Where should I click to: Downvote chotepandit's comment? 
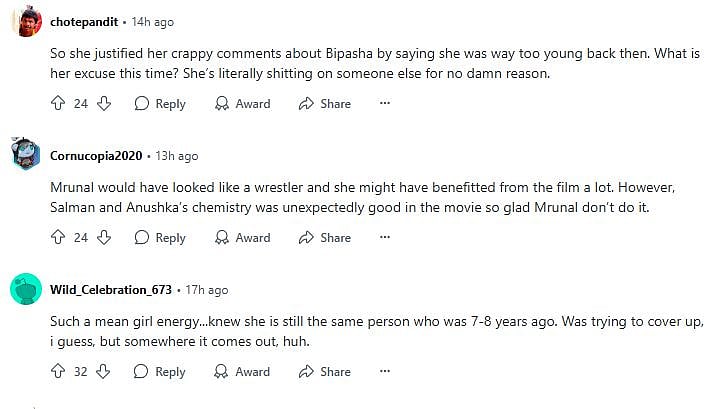104,104
